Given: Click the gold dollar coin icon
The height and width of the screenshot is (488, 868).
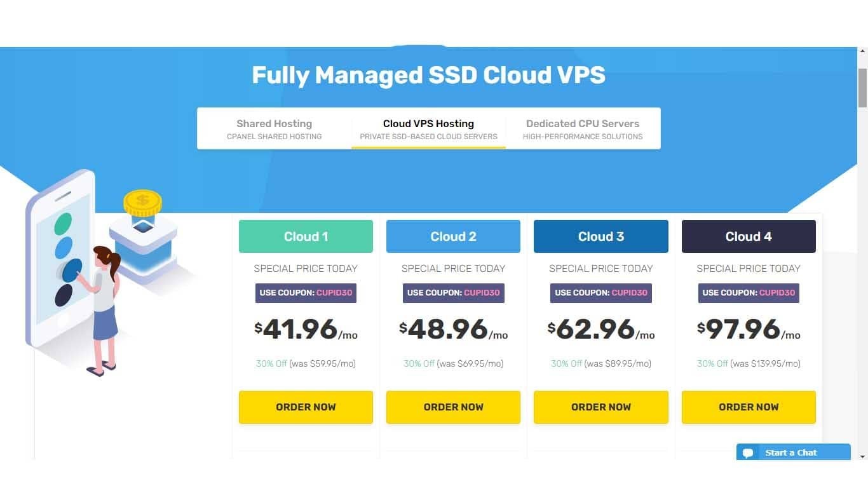Looking at the screenshot, I should [142, 203].
